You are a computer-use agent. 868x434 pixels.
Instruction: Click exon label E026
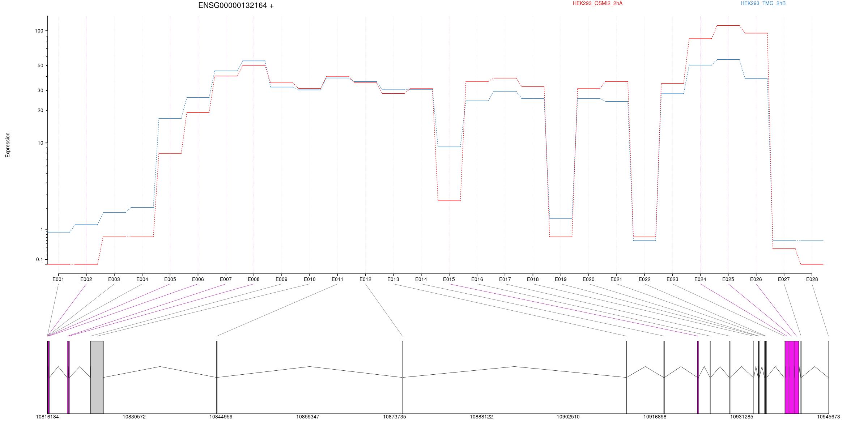[x=756, y=279]
